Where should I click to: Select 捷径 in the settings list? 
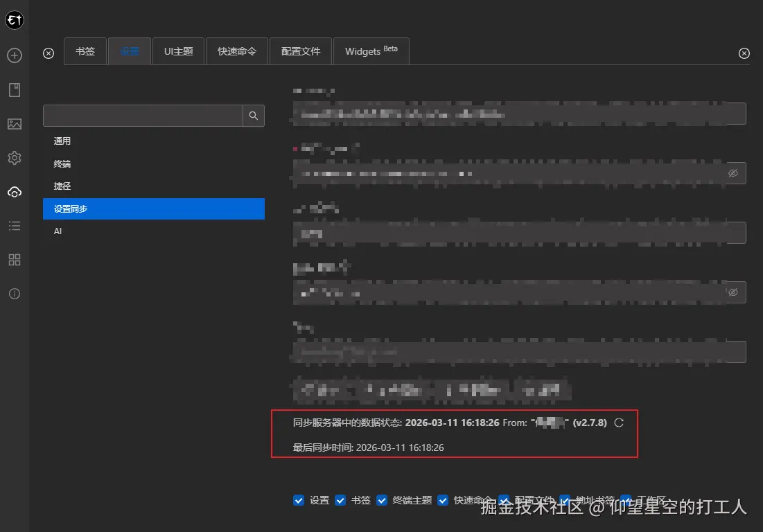pyautogui.click(x=154, y=186)
